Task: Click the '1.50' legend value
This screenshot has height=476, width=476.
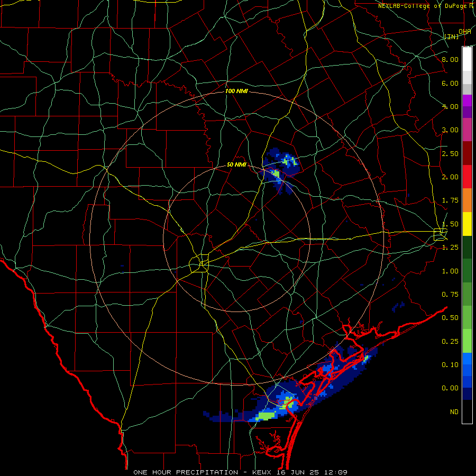Action: tap(450, 224)
